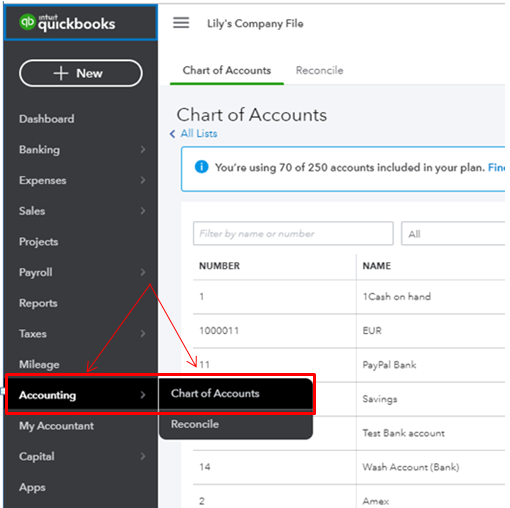Viewport: 510px width, 508px height.
Task: Open the All Lists link
Action: (199, 134)
